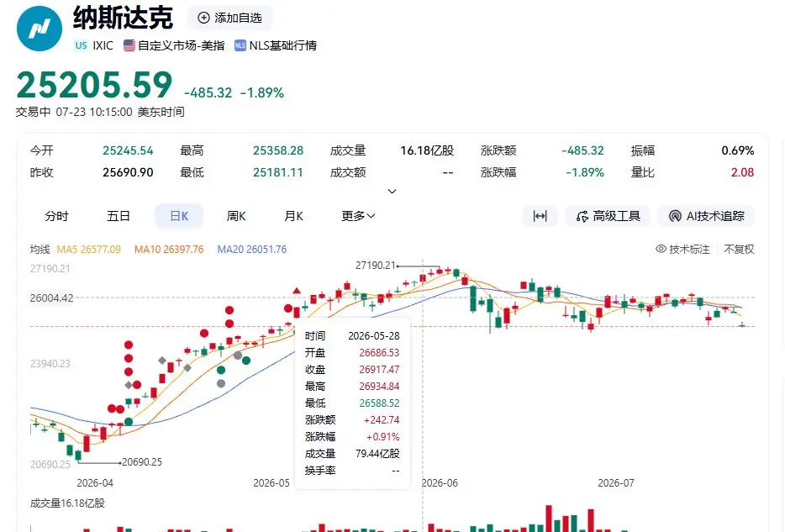Expand quote details with down chevron
The width and height of the screenshot is (785, 532).
pos(392,191)
